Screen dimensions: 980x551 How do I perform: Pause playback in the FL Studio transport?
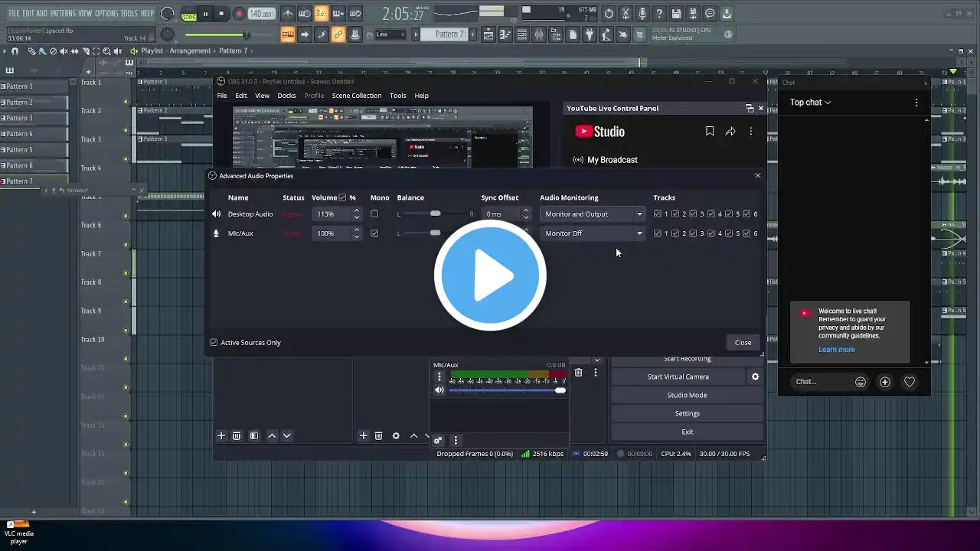(205, 14)
